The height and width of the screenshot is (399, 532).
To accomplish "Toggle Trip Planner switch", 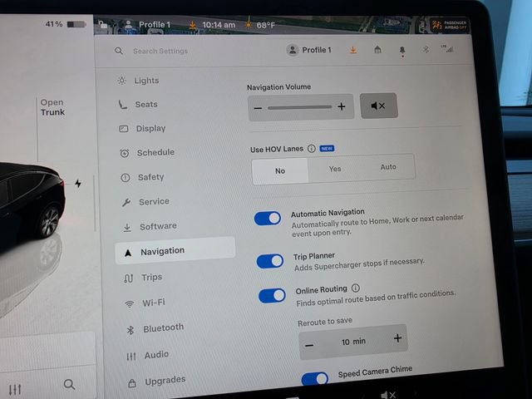I will point(270,261).
